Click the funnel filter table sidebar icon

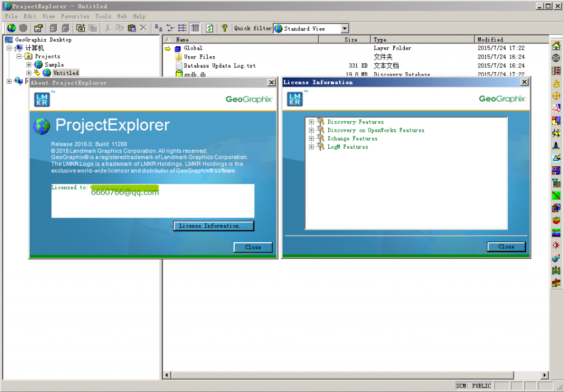556,183
